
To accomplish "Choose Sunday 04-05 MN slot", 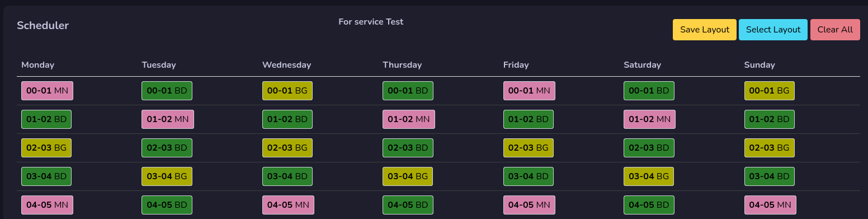I will click(x=770, y=205).
